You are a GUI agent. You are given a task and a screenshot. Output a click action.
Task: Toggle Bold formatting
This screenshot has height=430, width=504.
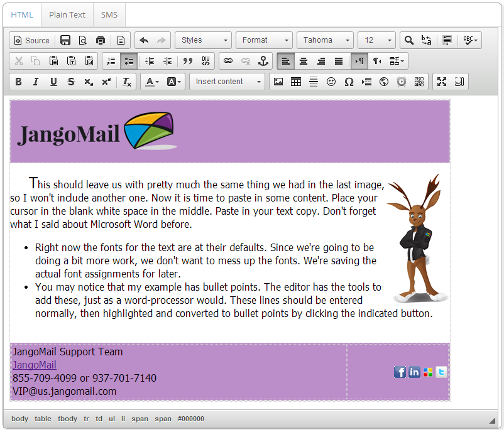(18, 82)
